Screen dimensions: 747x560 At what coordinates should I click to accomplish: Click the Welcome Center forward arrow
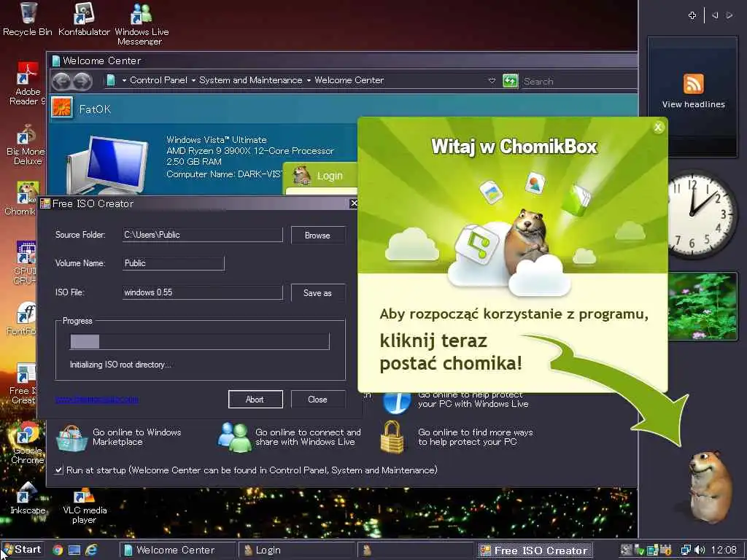[x=82, y=81]
